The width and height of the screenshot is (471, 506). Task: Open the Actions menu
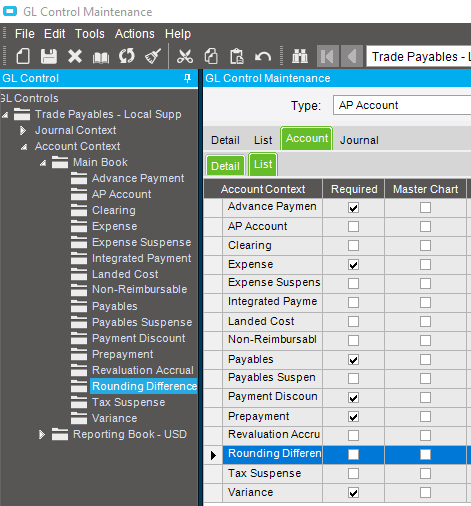click(x=135, y=34)
